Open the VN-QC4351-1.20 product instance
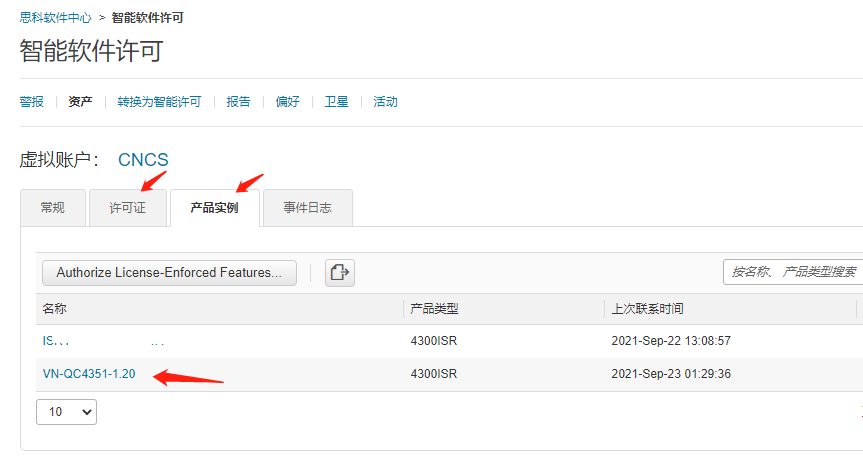Image resolution: width=863 pixels, height=463 pixels. [x=89, y=374]
